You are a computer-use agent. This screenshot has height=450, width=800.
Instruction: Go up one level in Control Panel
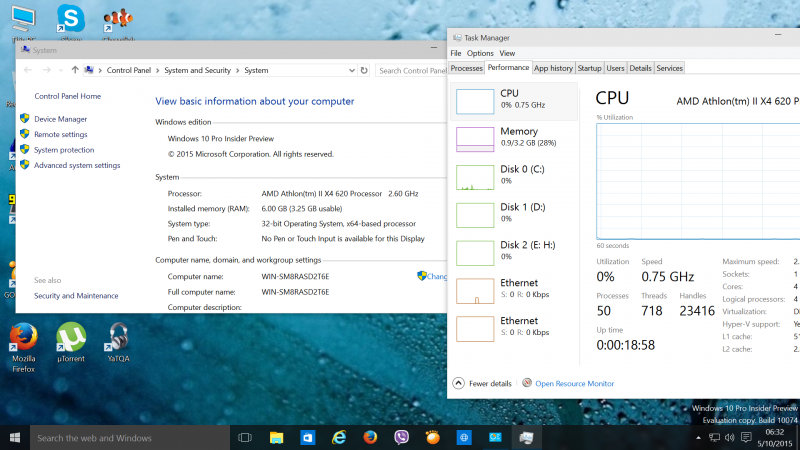pos(75,70)
